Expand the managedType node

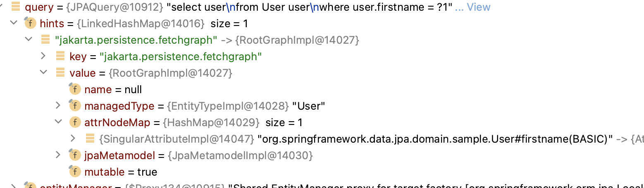pos(58,106)
